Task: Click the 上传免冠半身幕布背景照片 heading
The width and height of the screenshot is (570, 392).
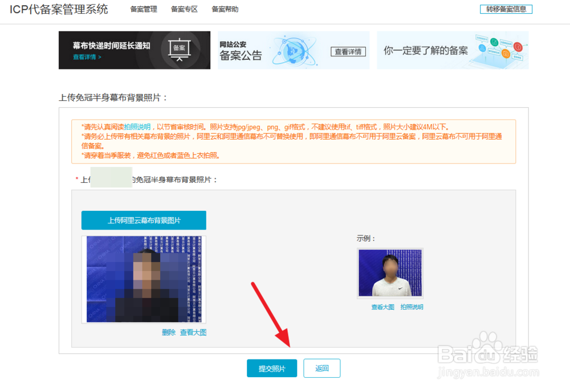Action: pyautogui.click(x=113, y=98)
